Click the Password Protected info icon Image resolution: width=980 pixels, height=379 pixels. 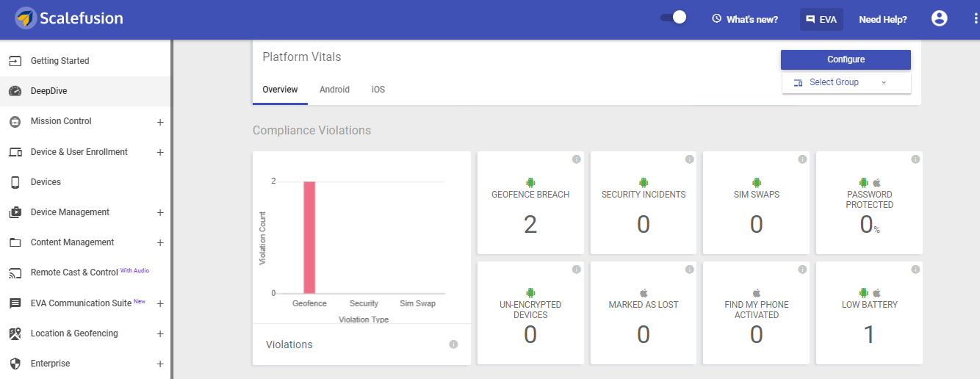click(915, 159)
